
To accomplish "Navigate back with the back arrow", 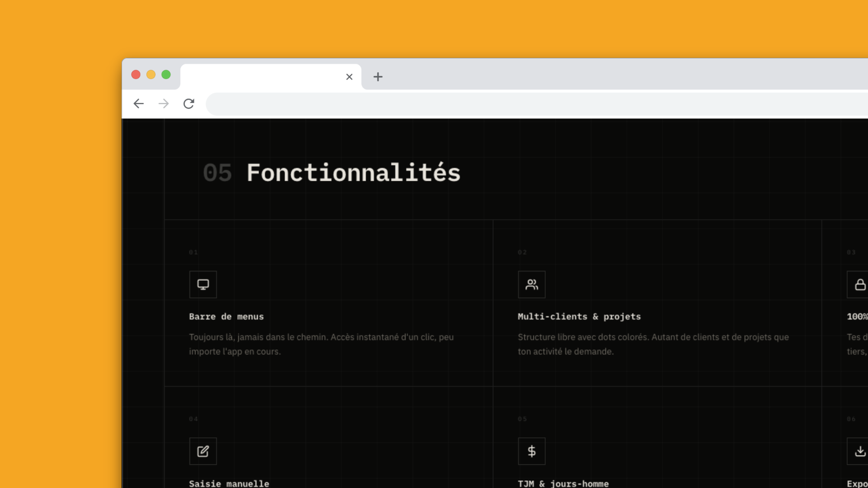I will [138, 104].
